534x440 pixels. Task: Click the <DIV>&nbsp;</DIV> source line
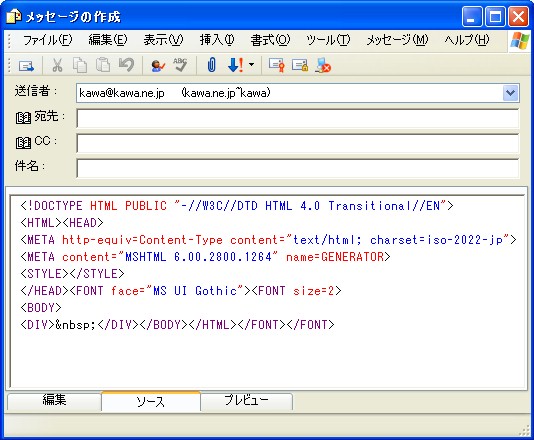click(x=177, y=325)
